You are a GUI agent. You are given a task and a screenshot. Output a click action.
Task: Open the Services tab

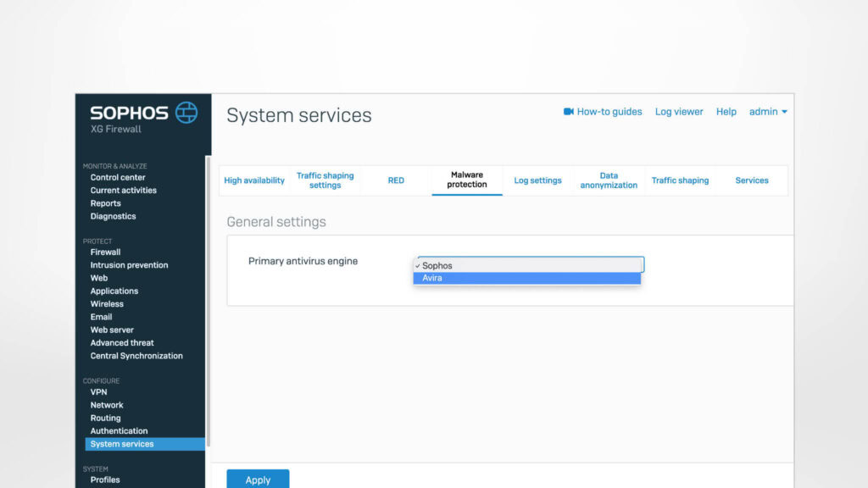[x=752, y=180]
